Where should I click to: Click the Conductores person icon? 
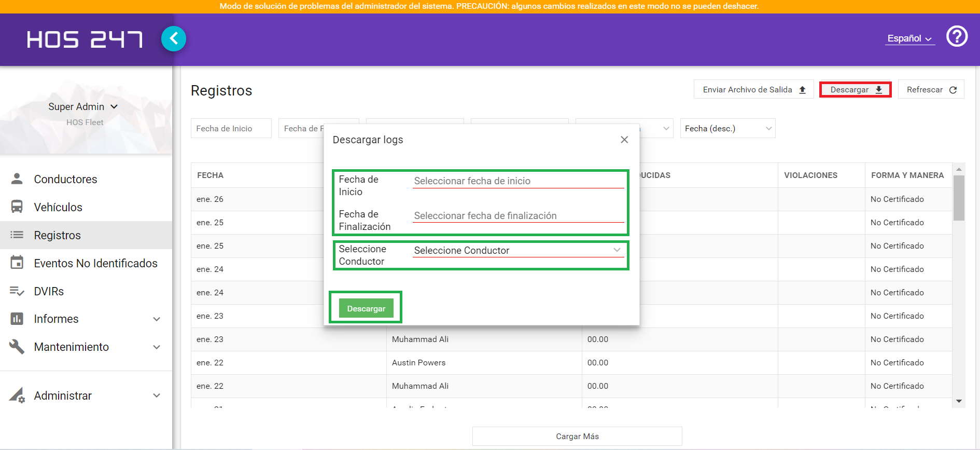click(x=17, y=179)
